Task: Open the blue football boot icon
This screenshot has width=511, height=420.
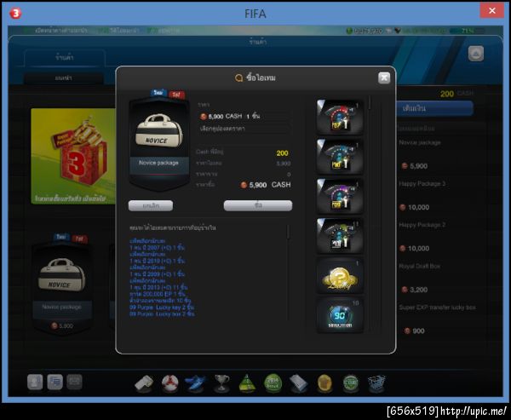Action: 195,383
